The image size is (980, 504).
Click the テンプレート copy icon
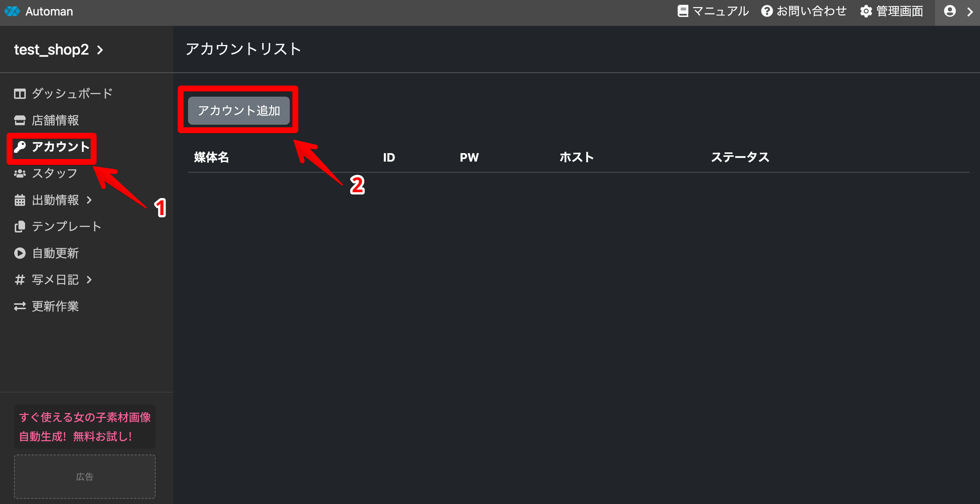[x=20, y=227]
